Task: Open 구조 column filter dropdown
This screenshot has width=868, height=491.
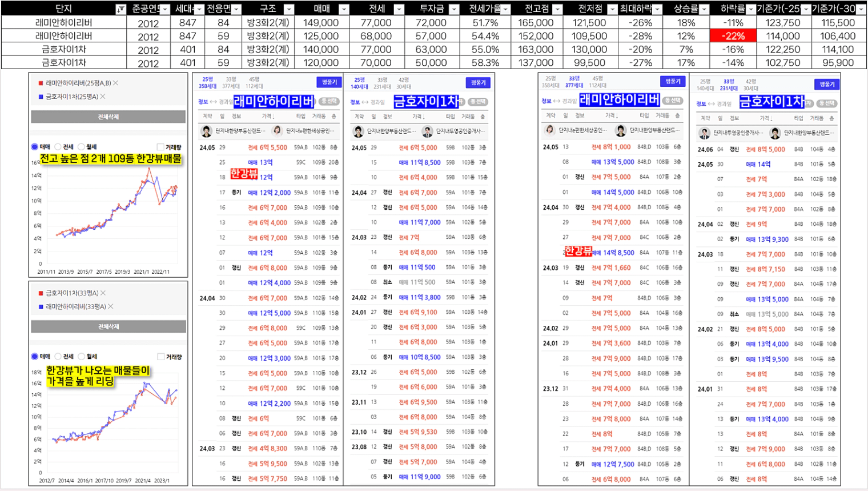Action: click(x=289, y=9)
